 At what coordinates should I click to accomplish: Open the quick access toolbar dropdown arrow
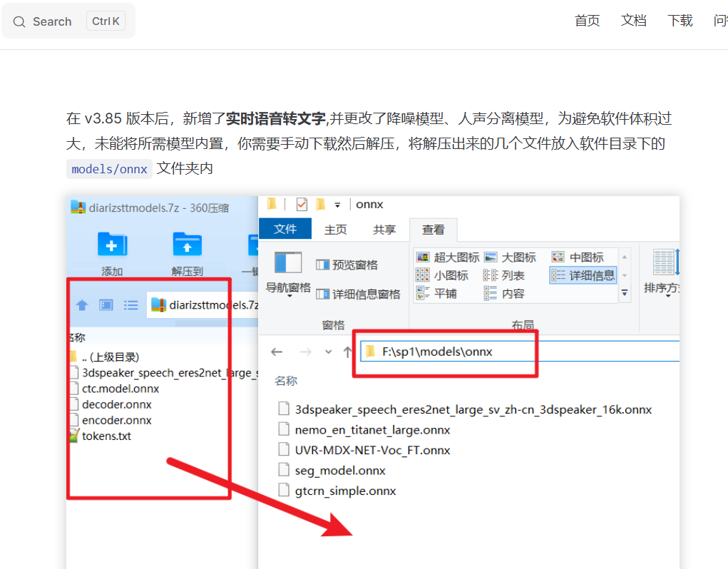(337, 205)
